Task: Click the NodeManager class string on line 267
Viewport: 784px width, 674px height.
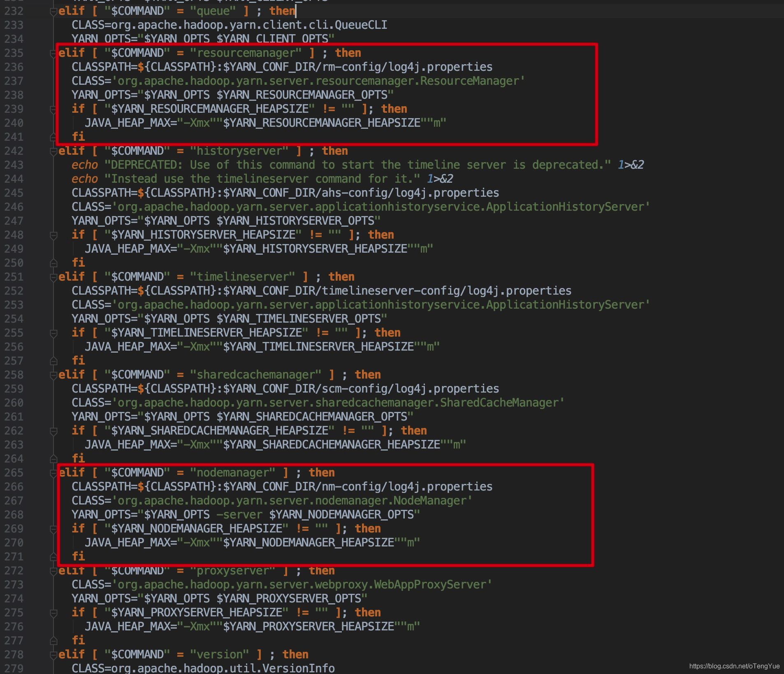Action: click(292, 501)
